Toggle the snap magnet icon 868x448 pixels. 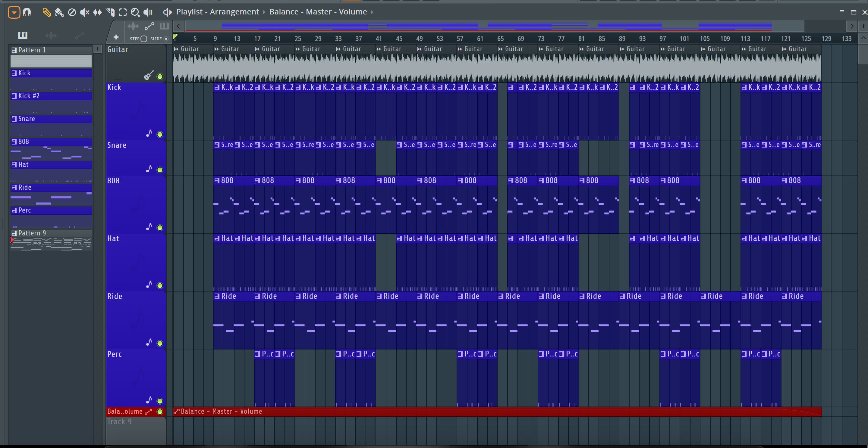tap(27, 12)
